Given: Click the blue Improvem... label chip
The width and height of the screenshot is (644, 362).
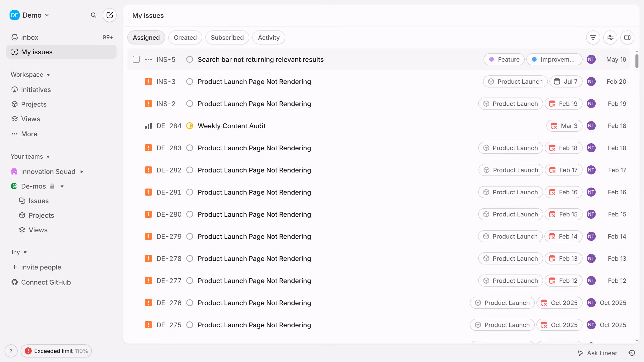Looking at the screenshot, I should click(x=554, y=59).
